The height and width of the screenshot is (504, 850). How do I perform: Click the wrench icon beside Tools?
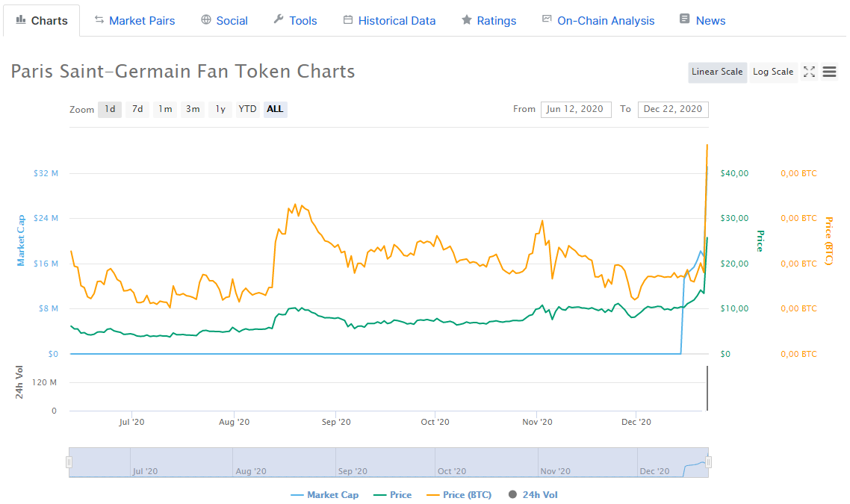pyautogui.click(x=279, y=19)
